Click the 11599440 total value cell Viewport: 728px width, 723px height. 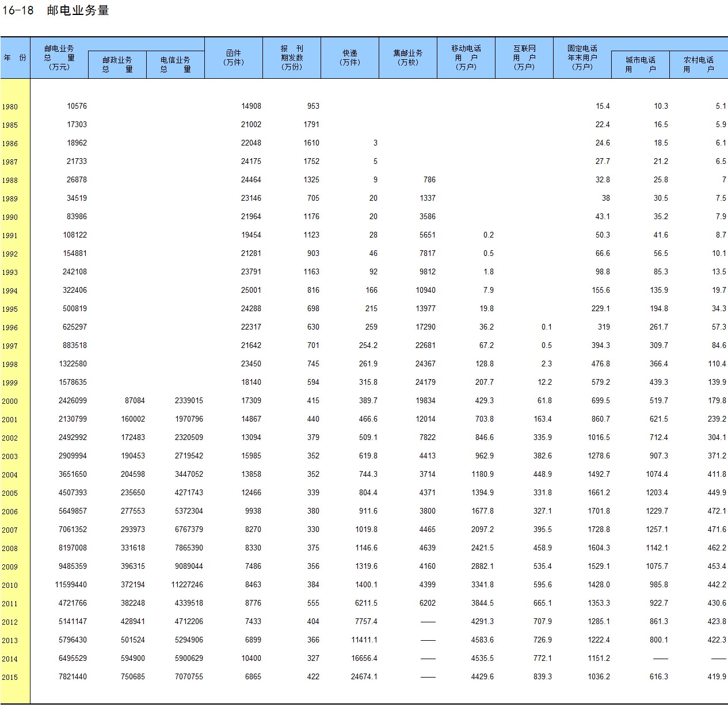[x=71, y=585]
